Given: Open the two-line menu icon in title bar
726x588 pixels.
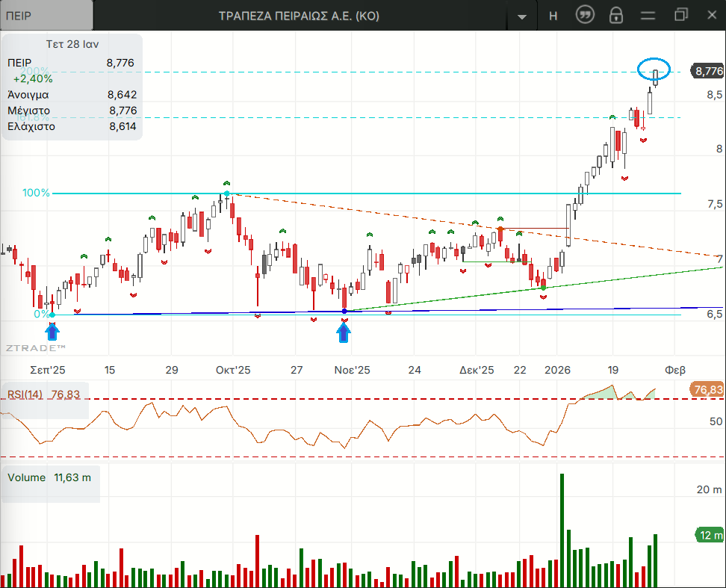Looking at the screenshot, I should pyautogui.click(x=648, y=15).
